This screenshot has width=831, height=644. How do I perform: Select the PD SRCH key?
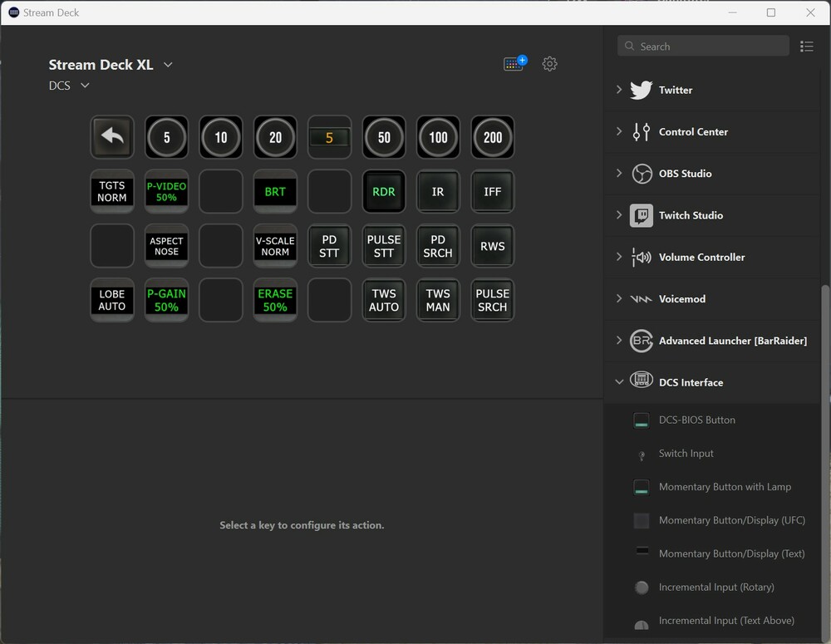coord(438,246)
